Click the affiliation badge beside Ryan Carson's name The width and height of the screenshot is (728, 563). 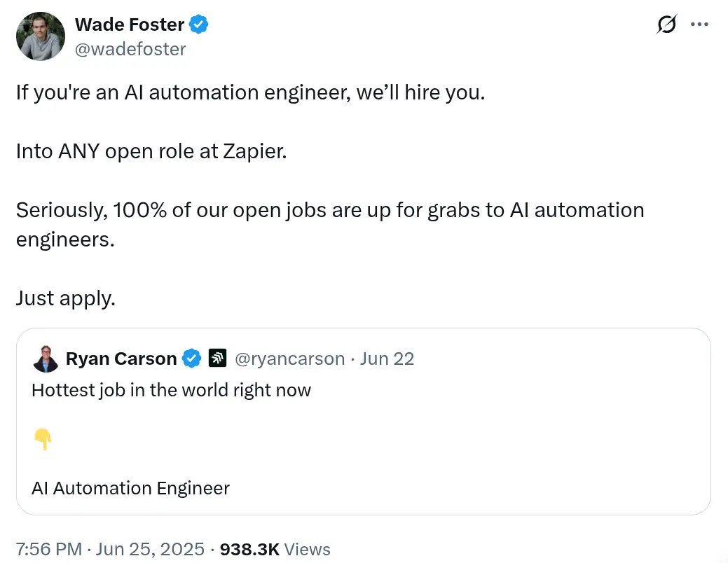click(218, 358)
